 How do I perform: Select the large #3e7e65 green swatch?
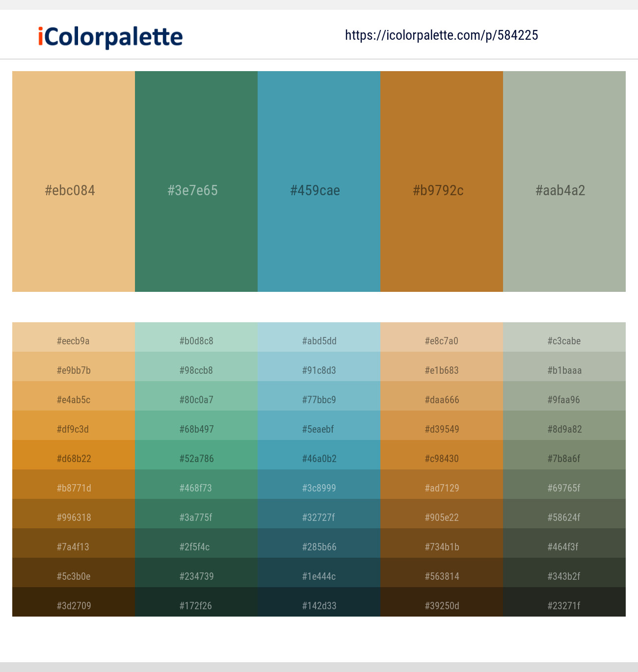196,181
